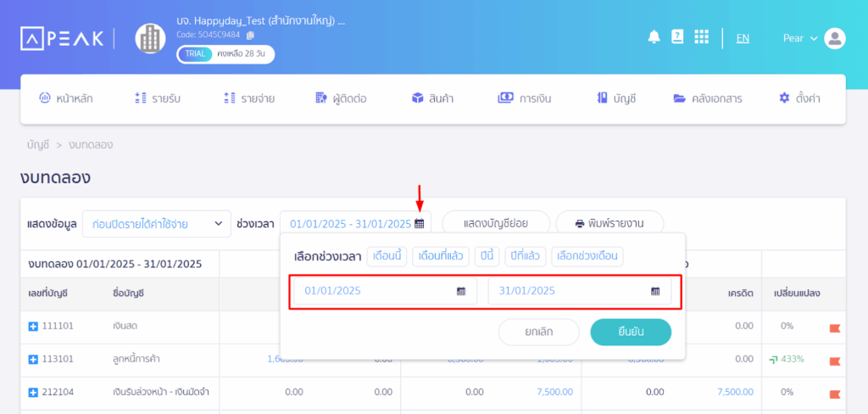The image size is (868, 414).
Task: Click calendar icon in start date field
Action: coord(461,291)
